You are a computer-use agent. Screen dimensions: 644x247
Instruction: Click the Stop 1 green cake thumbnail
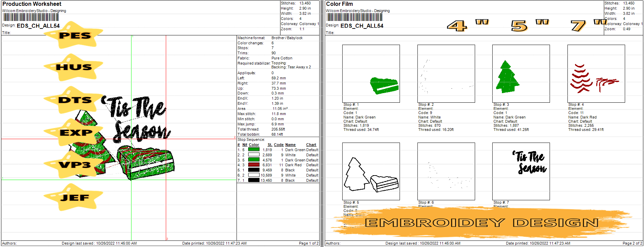point(371,74)
